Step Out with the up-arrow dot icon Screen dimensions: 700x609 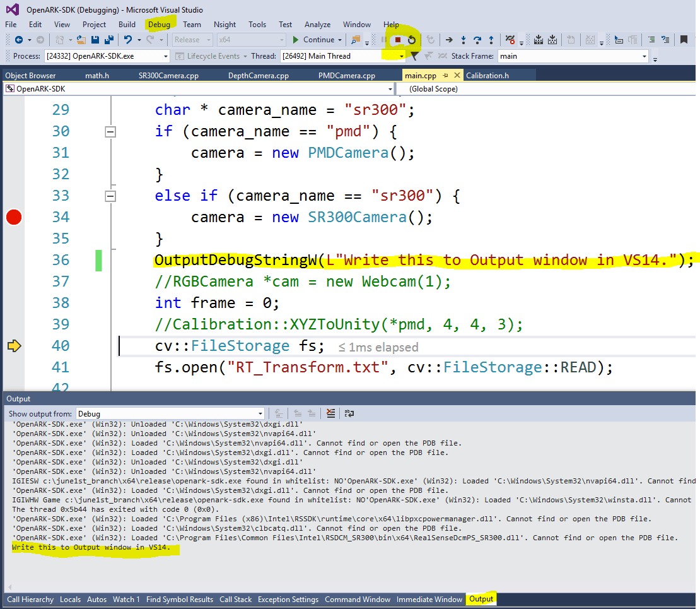tap(491, 40)
